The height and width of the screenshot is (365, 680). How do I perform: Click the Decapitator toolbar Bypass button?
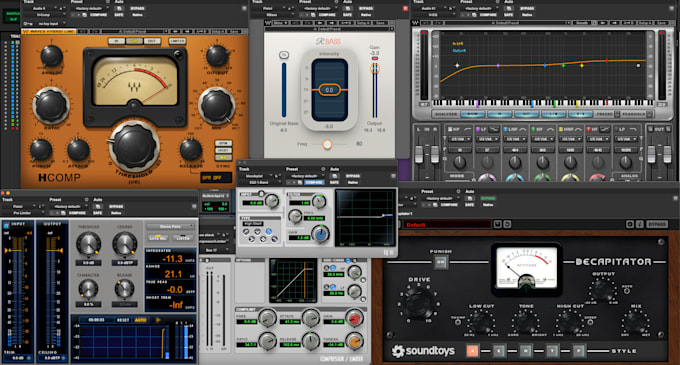[657, 224]
